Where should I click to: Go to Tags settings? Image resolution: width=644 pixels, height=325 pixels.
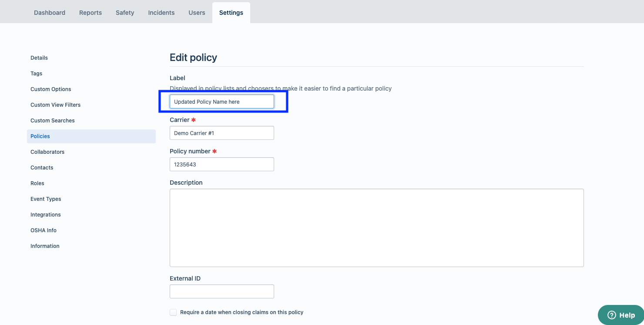91,74
